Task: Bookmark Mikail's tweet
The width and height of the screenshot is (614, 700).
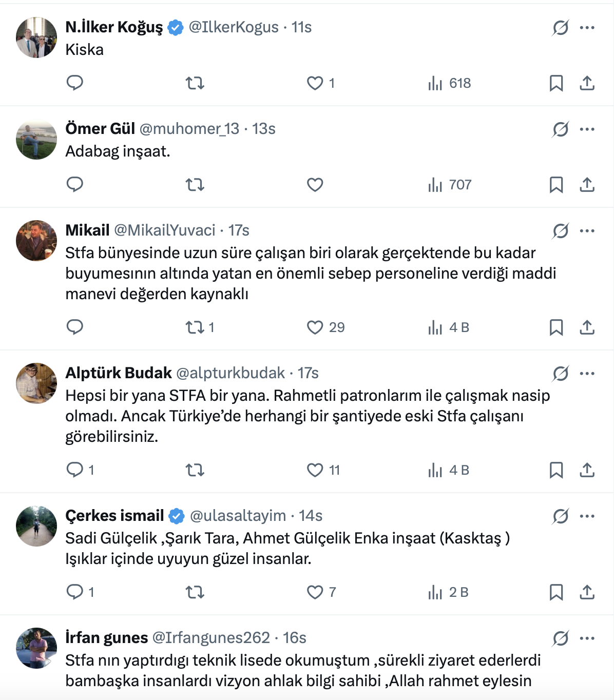Action: point(556,327)
